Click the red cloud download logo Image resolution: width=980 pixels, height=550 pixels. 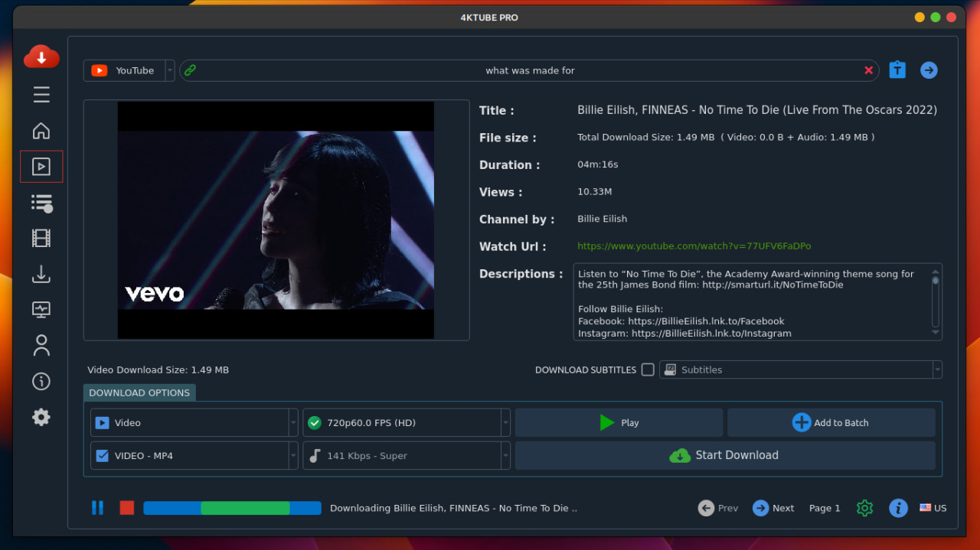click(41, 56)
